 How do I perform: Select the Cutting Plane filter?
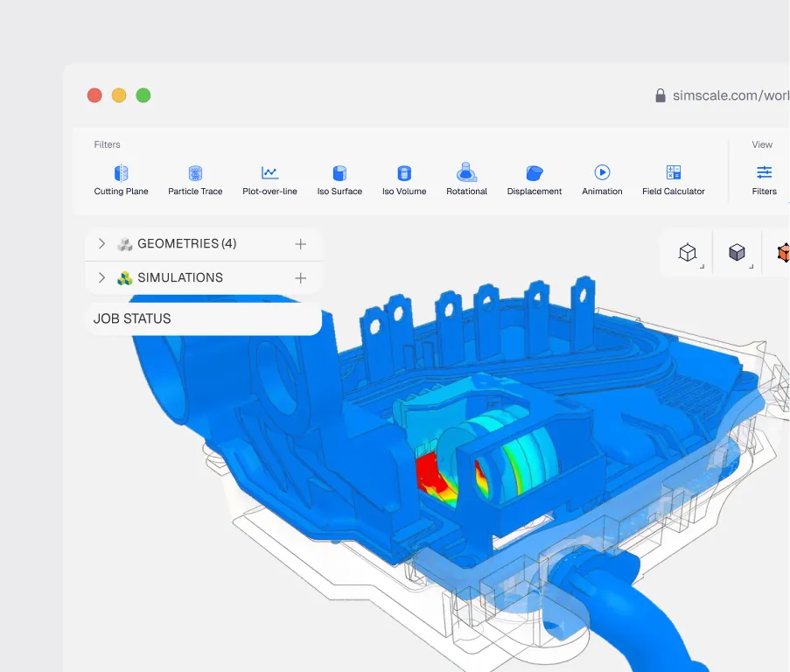tap(121, 180)
